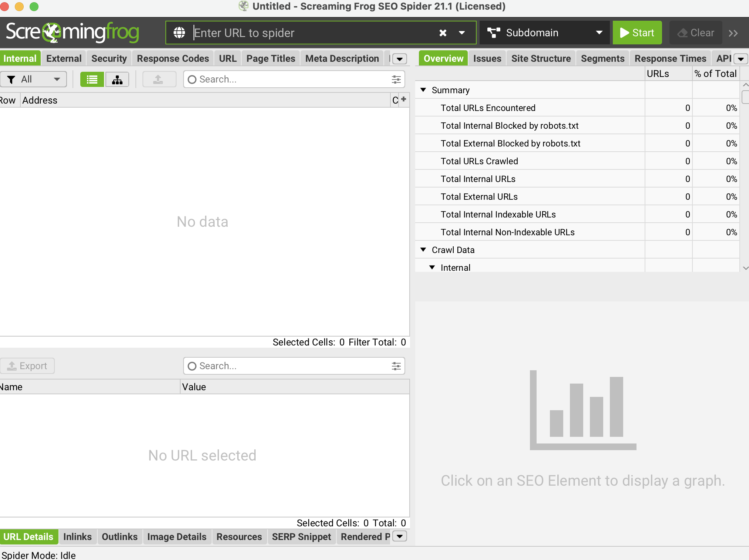Open the All filter dropdown
Screen dimensions: 749x560
point(34,79)
